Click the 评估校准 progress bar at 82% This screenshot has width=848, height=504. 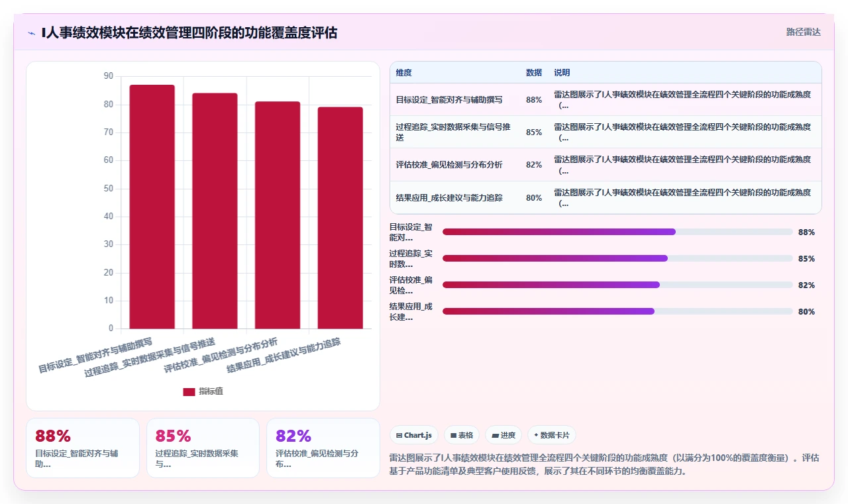click(x=617, y=285)
